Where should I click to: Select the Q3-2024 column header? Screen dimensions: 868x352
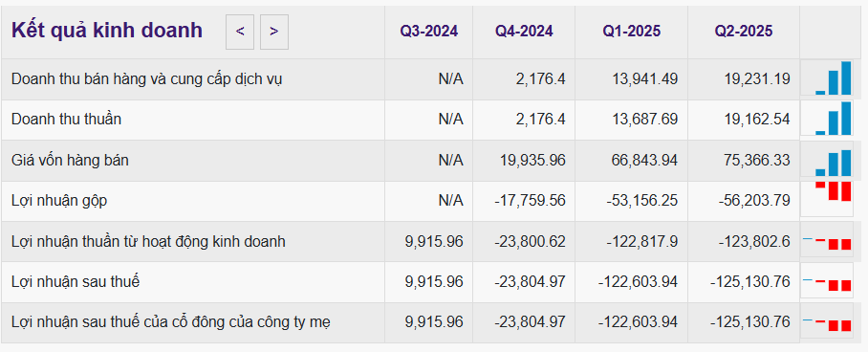[x=429, y=32]
